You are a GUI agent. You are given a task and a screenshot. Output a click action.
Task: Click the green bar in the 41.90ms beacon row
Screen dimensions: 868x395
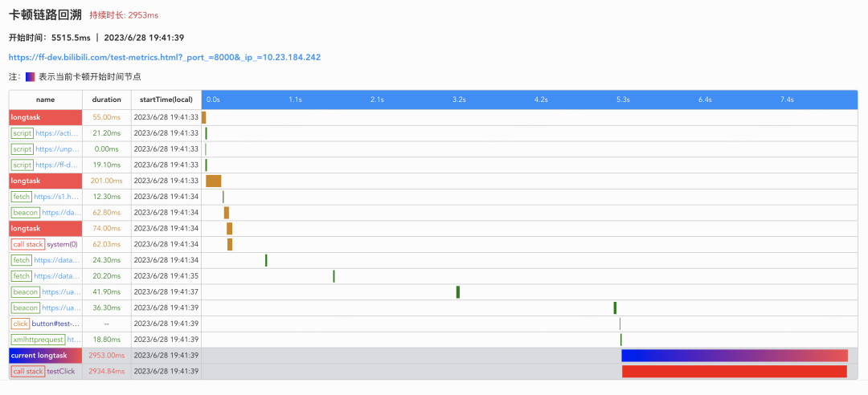coord(458,292)
